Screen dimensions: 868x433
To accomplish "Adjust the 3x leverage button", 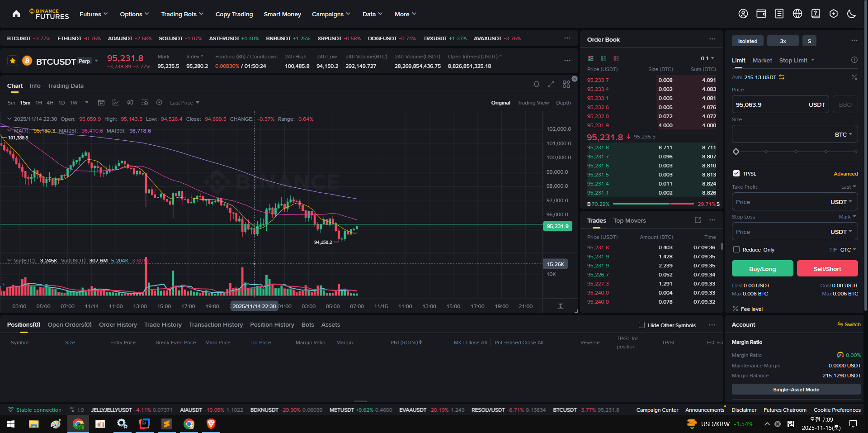I will [783, 41].
